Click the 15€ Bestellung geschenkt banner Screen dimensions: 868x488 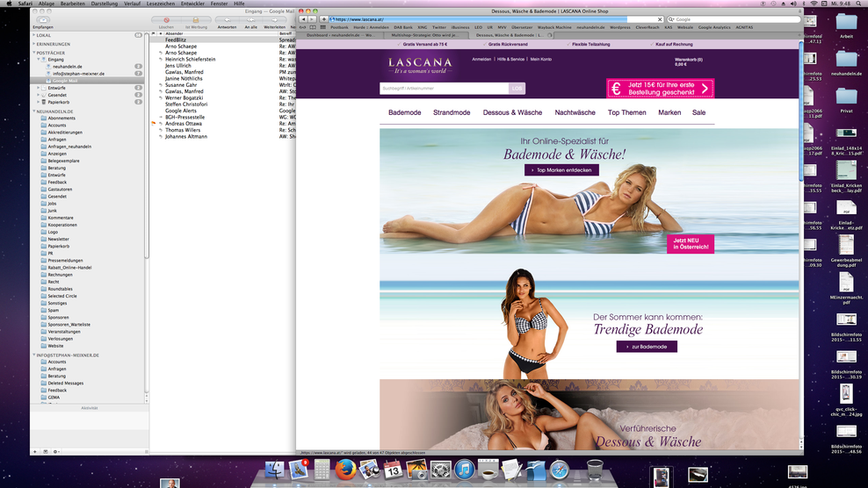pos(660,88)
